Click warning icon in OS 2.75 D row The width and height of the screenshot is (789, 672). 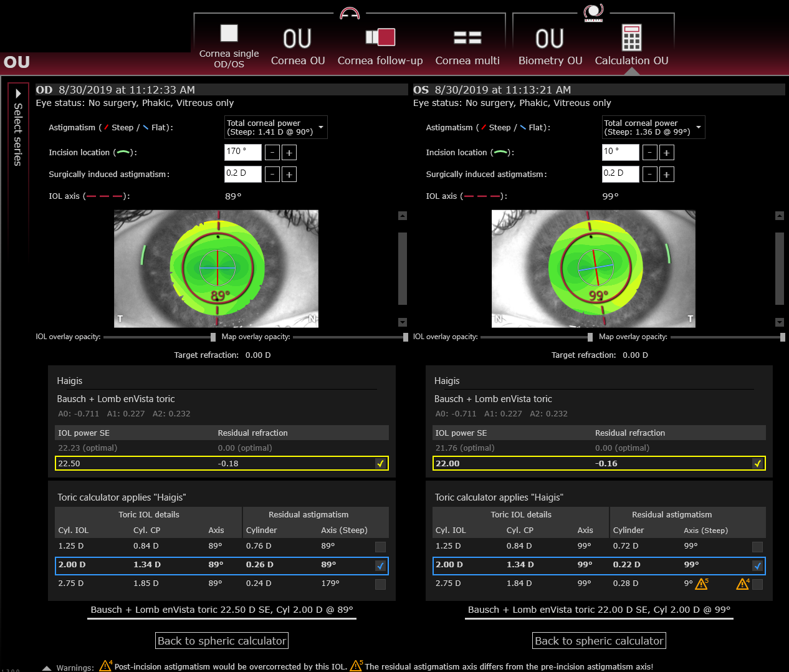pyautogui.click(x=702, y=584)
